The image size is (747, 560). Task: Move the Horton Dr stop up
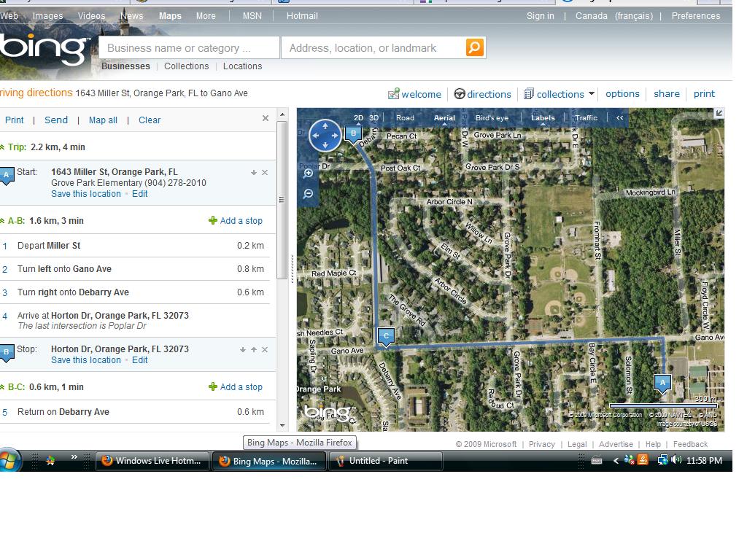(x=254, y=350)
